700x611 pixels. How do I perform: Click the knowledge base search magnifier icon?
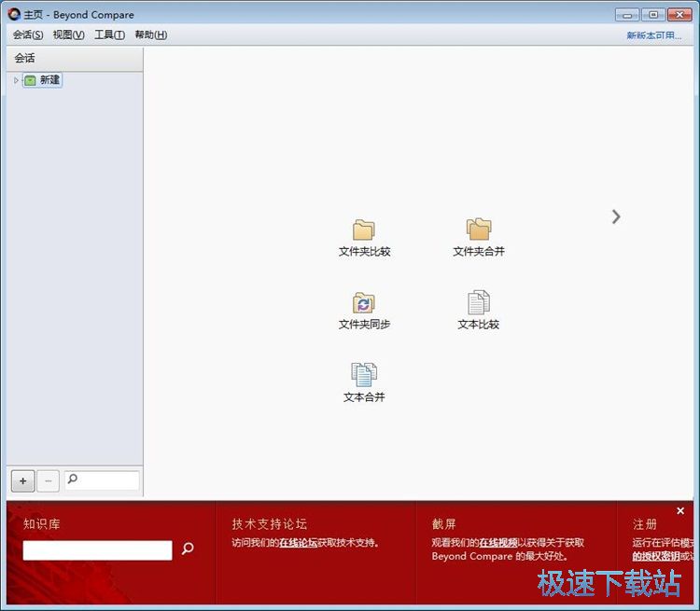coord(188,549)
